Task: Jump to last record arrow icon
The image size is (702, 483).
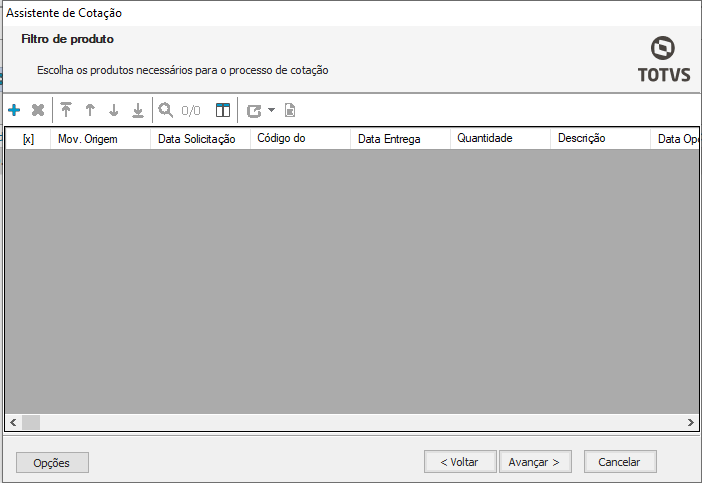Action: click(x=138, y=110)
